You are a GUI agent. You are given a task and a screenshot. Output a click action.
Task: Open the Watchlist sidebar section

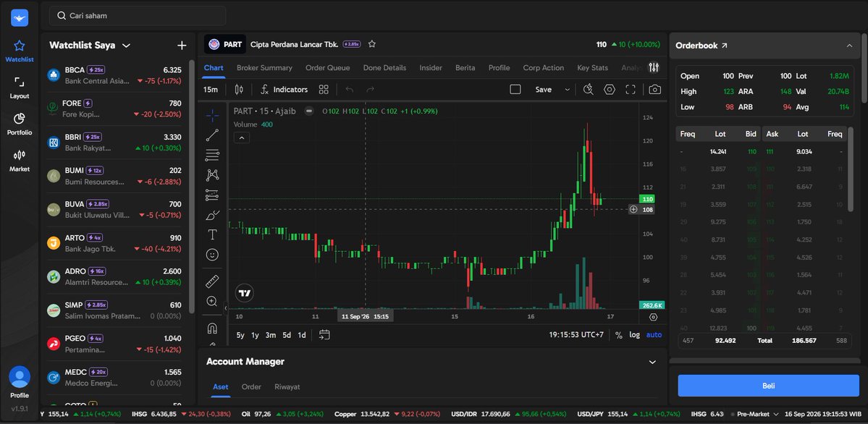[x=20, y=51]
